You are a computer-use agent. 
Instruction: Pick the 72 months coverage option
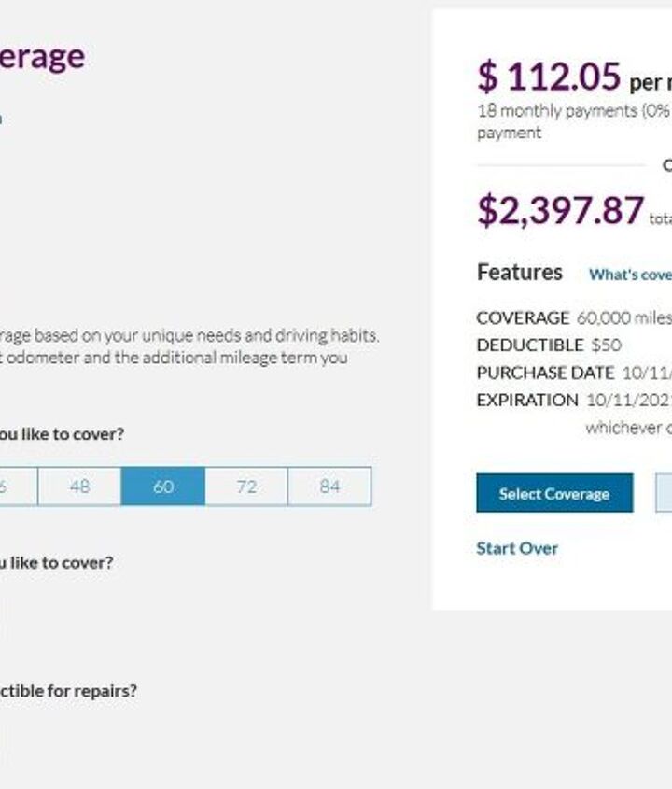(246, 486)
